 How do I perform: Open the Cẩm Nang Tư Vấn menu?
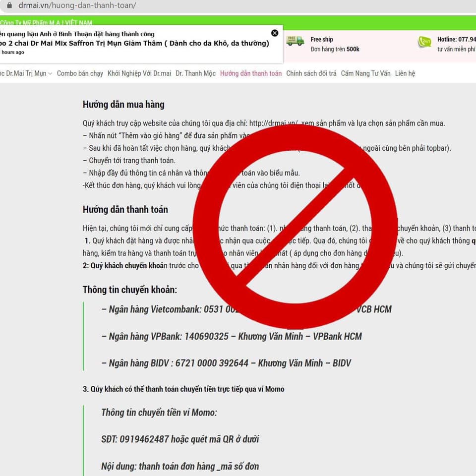pyautogui.click(x=365, y=73)
